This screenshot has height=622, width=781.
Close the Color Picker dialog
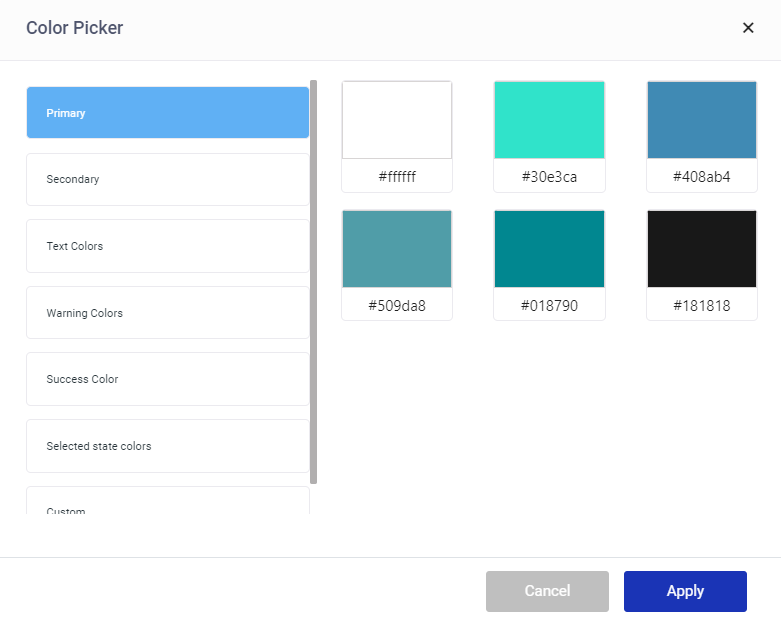coord(748,28)
